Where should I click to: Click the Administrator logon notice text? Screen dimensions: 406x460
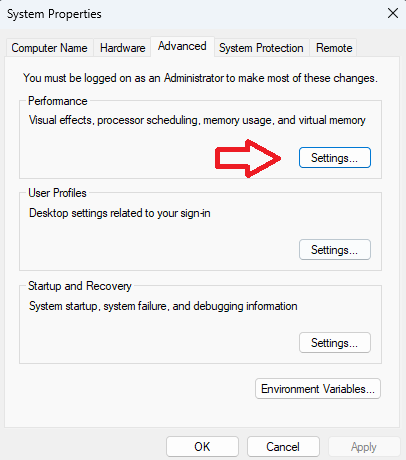tap(200, 78)
